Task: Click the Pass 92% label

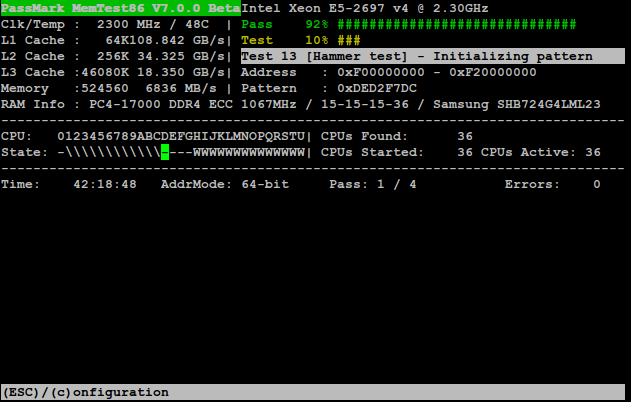Action: point(285,25)
